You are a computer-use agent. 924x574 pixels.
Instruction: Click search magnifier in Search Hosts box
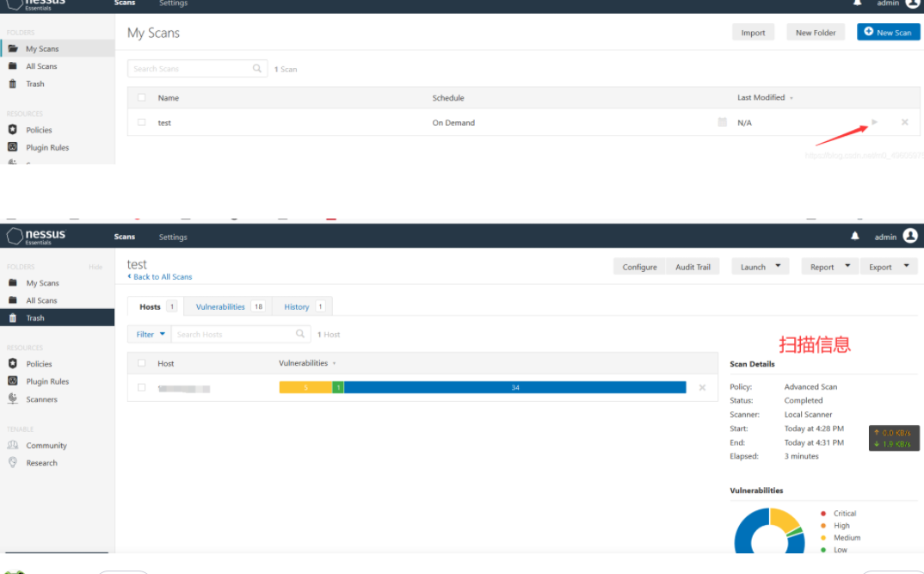click(x=300, y=334)
